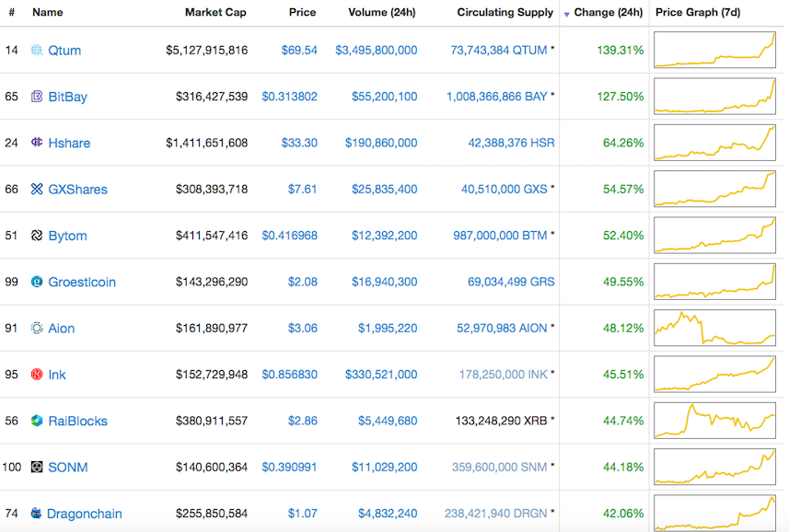Click circulating supply 1,008,366,866 BAY
This screenshot has width=789, height=532.
(x=496, y=97)
